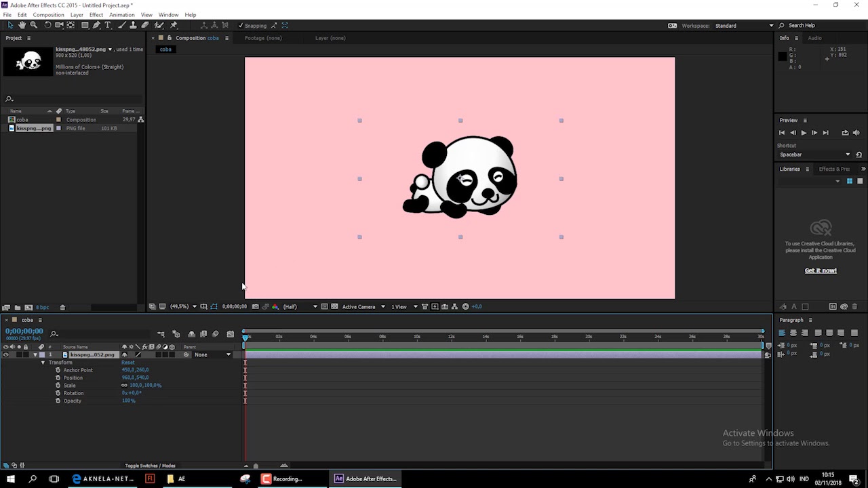Select the Unified Camera tool
868x488 pixels.
click(59, 25)
